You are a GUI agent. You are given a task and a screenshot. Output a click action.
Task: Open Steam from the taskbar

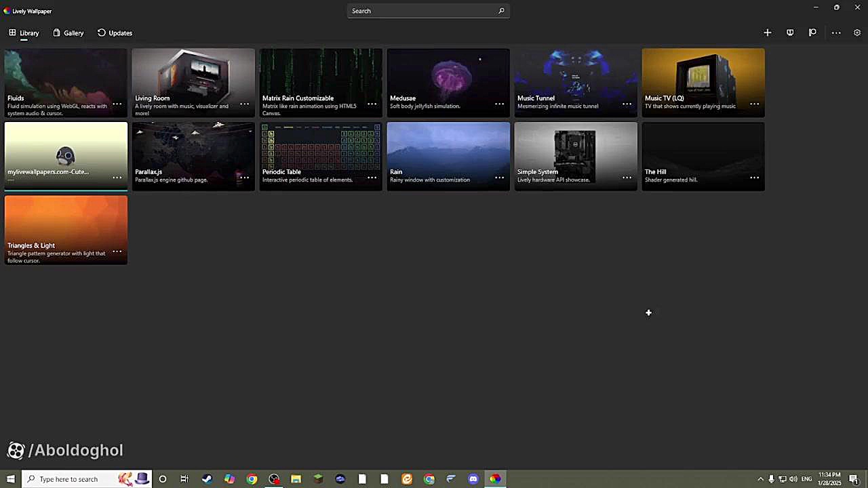pos(207,479)
